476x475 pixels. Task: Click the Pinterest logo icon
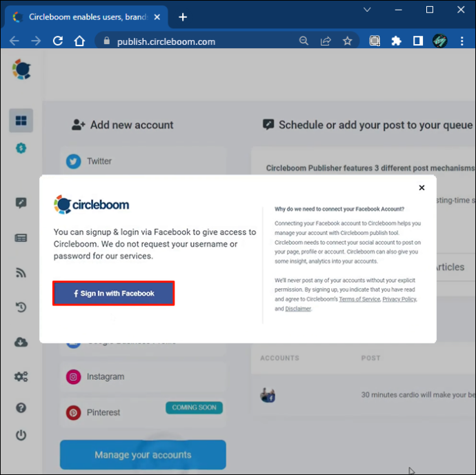pos(73,412)
